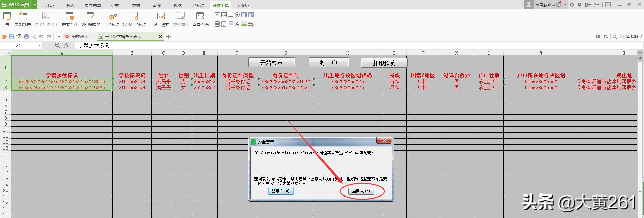Screen dimensions: 644x218
Task: Launch the VB 编辑器 editor
Action: [91, 19]
